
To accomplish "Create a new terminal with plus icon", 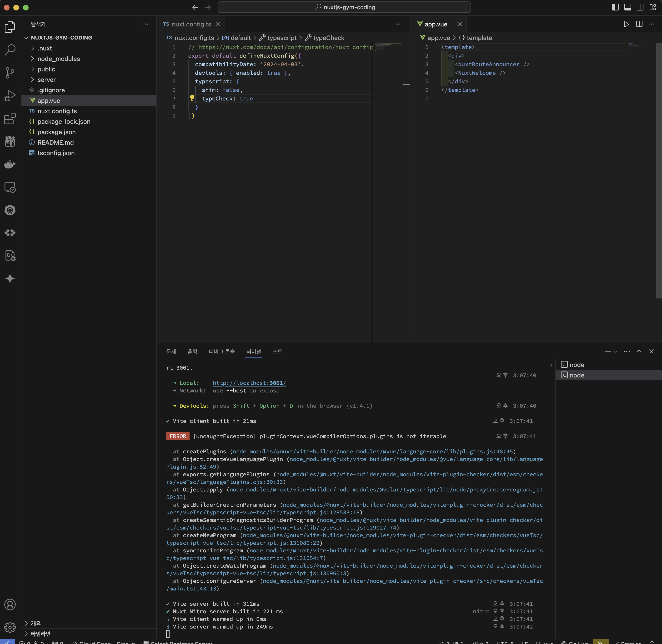I will 607,352.
